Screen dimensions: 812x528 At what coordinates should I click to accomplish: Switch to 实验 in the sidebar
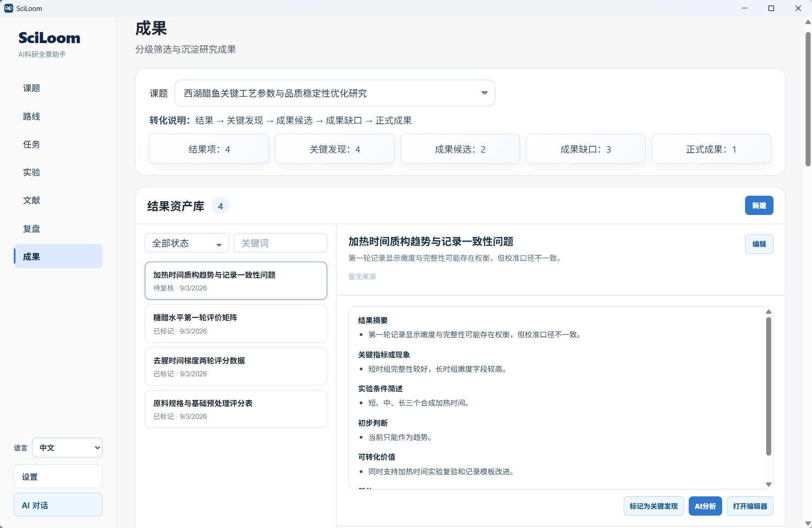58,172
